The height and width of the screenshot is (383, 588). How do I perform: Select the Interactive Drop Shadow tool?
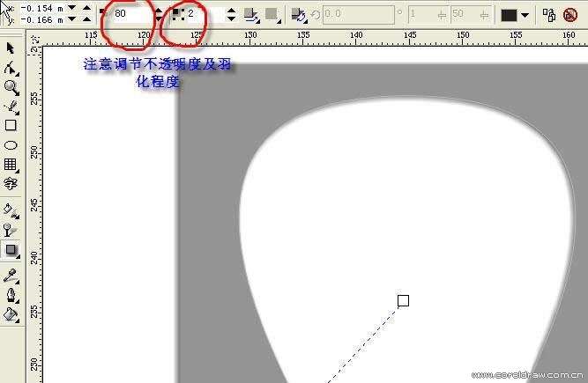point(11,251)
